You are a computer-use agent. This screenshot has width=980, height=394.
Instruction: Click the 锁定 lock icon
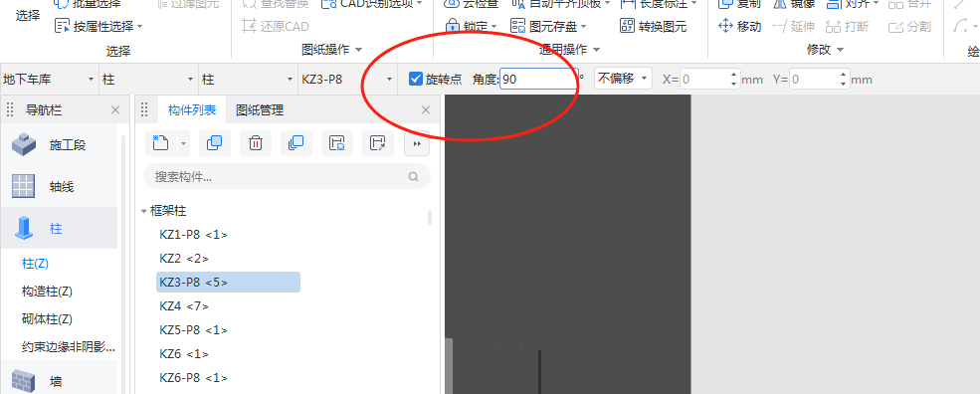point(452,26)
